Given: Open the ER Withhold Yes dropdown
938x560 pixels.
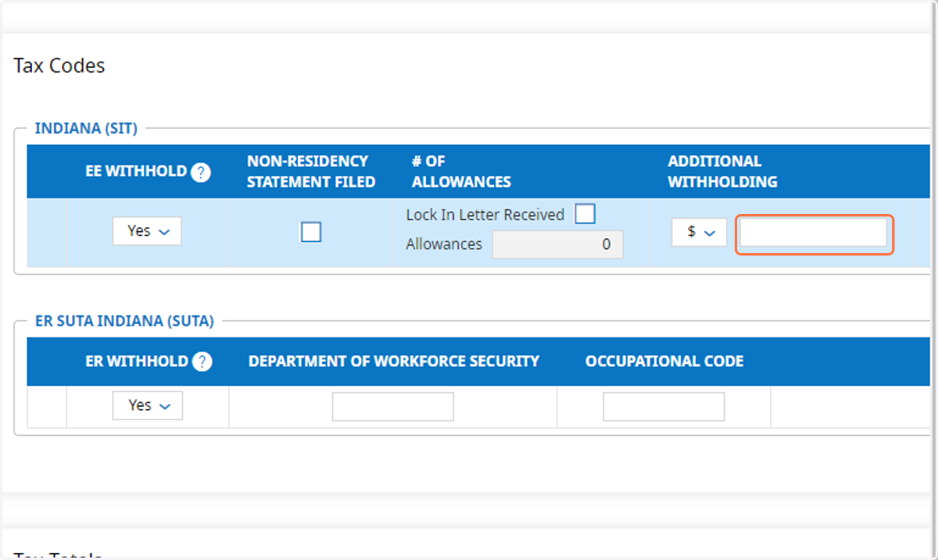Looking at the screenshot, I should pyautogui.click(x=148, y=405).
